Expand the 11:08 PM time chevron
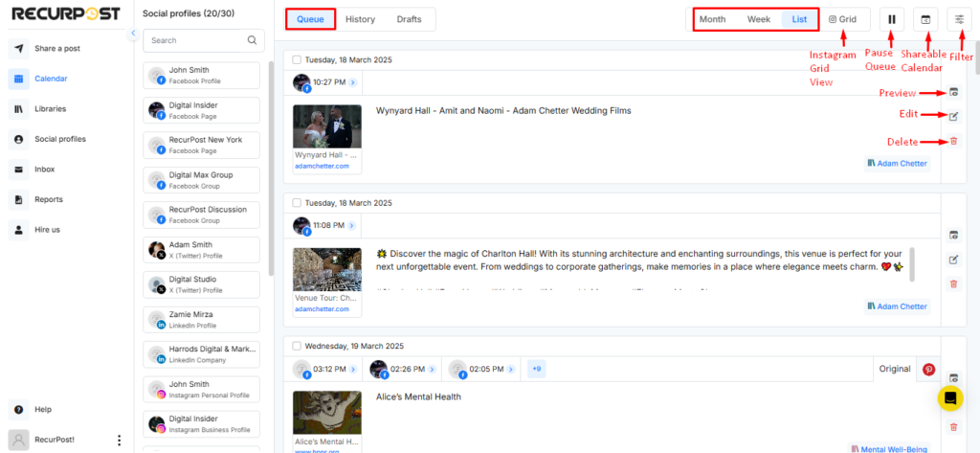Viewport: 980px width, 453px height. (x=352, y=225)
